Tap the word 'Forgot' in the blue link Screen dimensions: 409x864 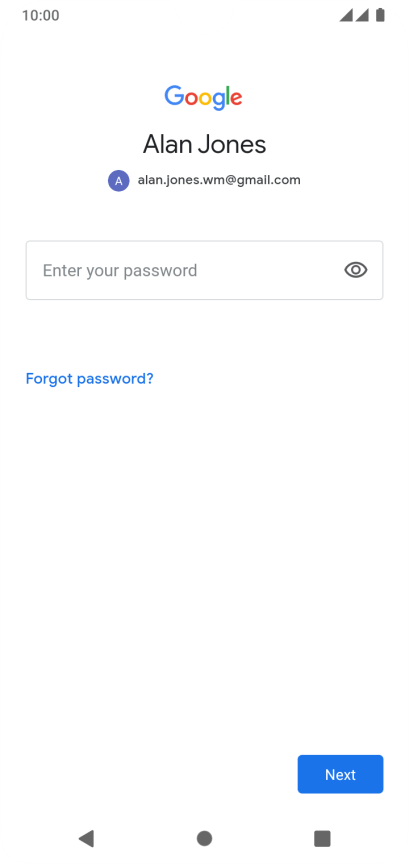[x=50, y=379]
